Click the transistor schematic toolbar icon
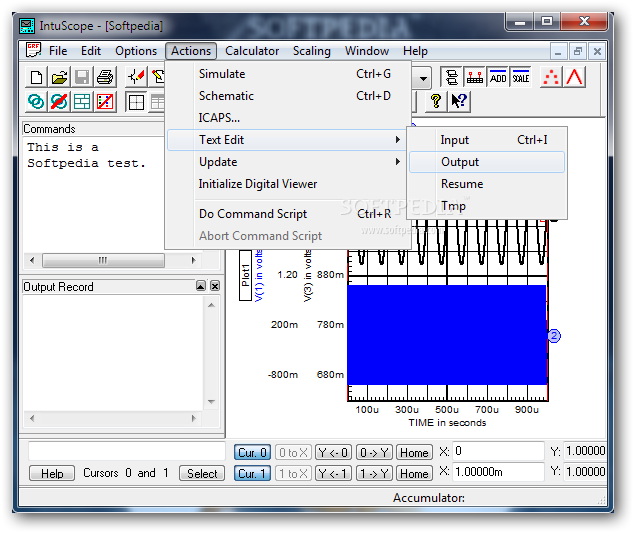The height and width of the screenshot is (533, 634). coord(136,77)
